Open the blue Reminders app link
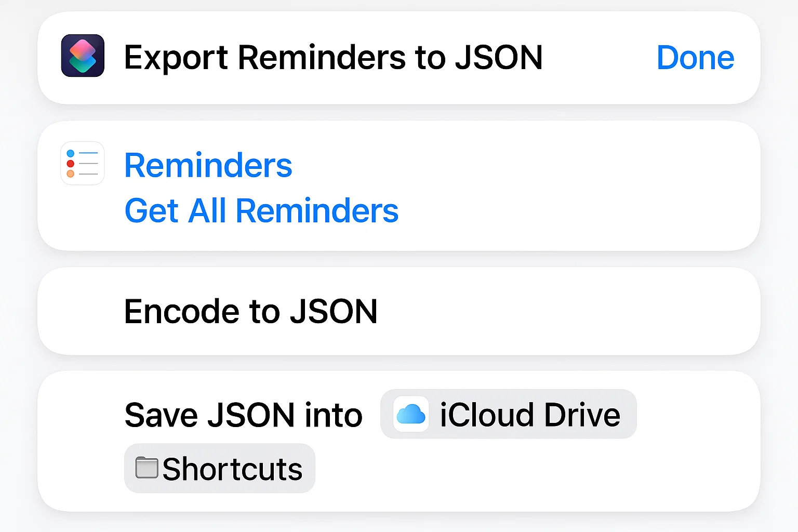The height and width of the screenshot is (532, 798). click(x=208, y=165)
